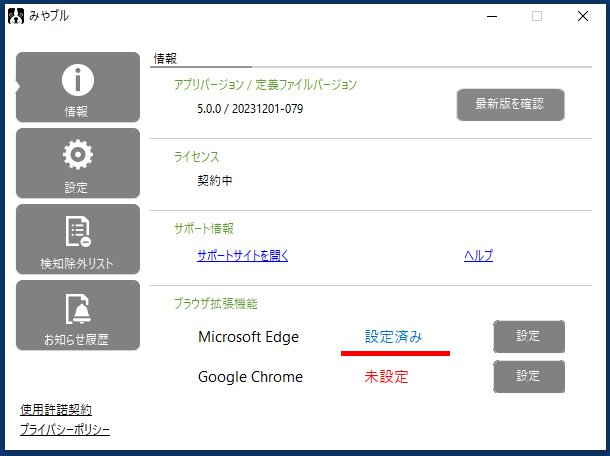Click the Google Chrome label
This screenshot has height=456, width=610.
[250, 377]
